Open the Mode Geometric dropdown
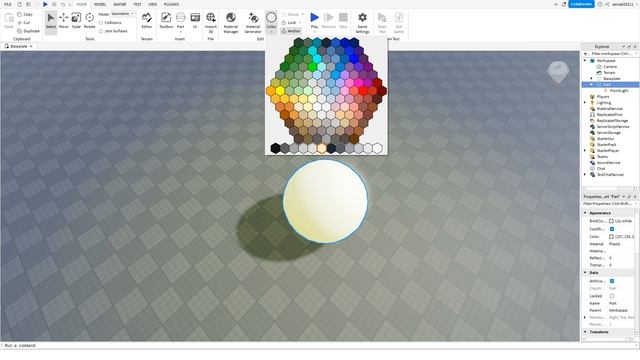 123,14
